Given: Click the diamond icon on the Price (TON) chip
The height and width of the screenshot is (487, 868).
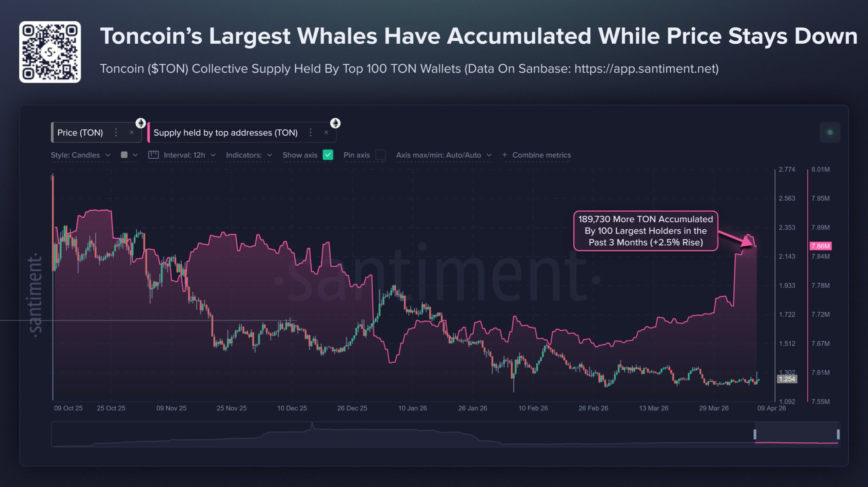Looking at the screenshot, I should tap(141, 123).
